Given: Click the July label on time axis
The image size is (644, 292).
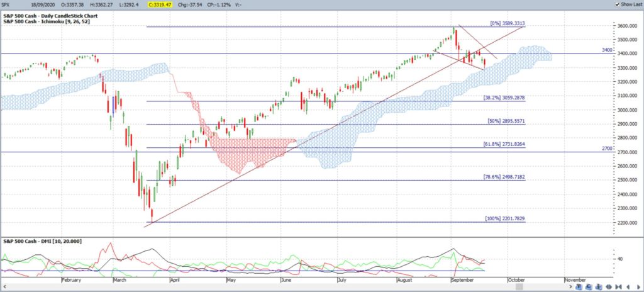Looking at the screenshot, I should 341,280.
